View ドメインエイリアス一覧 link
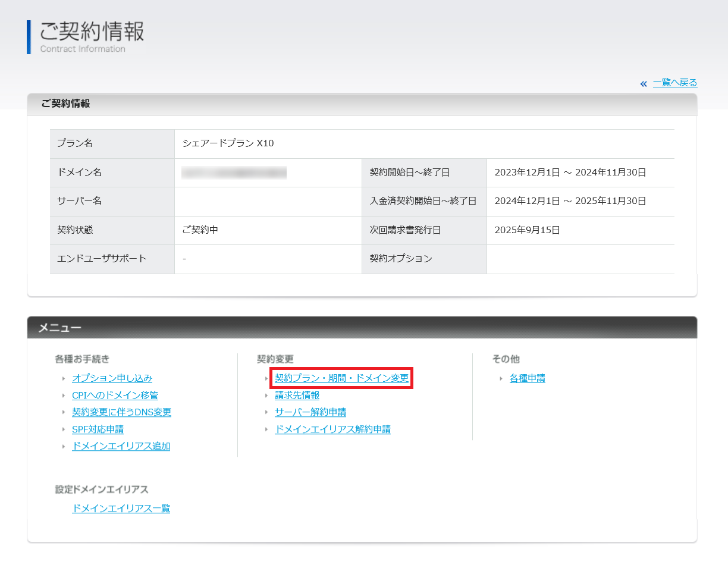 (121, 509)
